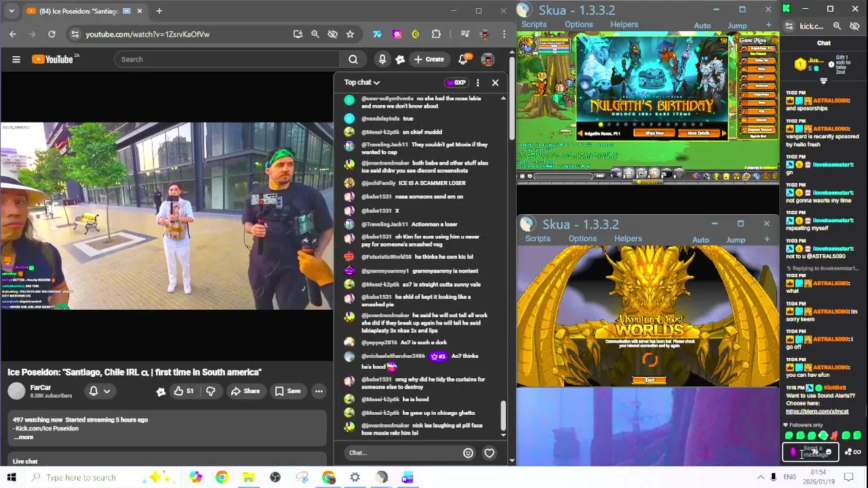The height and width of the screenshot is (488, 868).
Task: Open Scripts menu in bottom Skua window
Action: (x=538, y=239)
